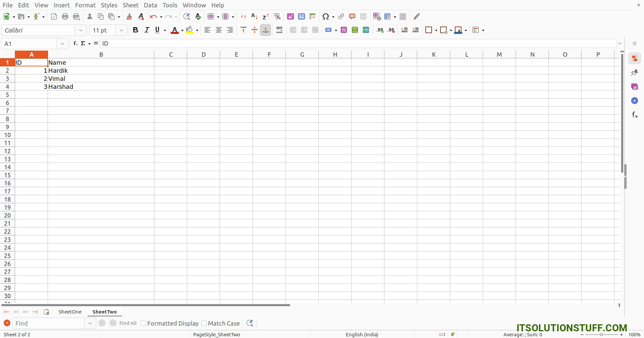644x338 pixels.
Task: Enable the Formatted Display checkbox
Action: 143,323
